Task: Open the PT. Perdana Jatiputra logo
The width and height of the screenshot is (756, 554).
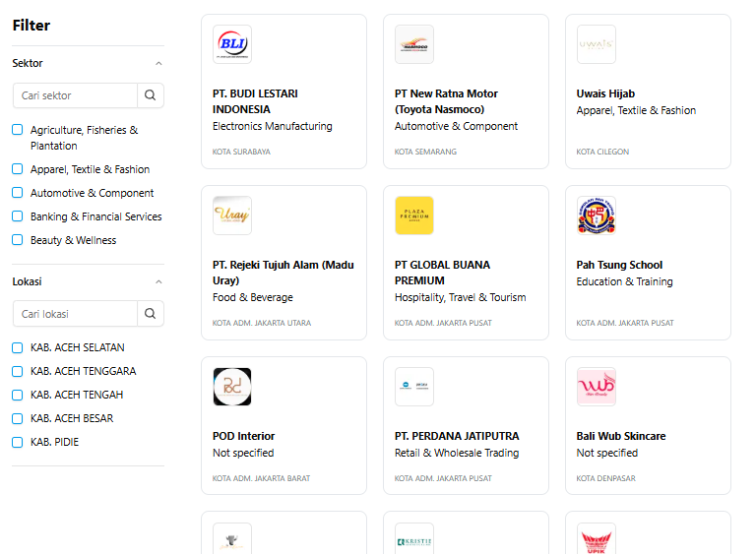Action: coord(414,387)
